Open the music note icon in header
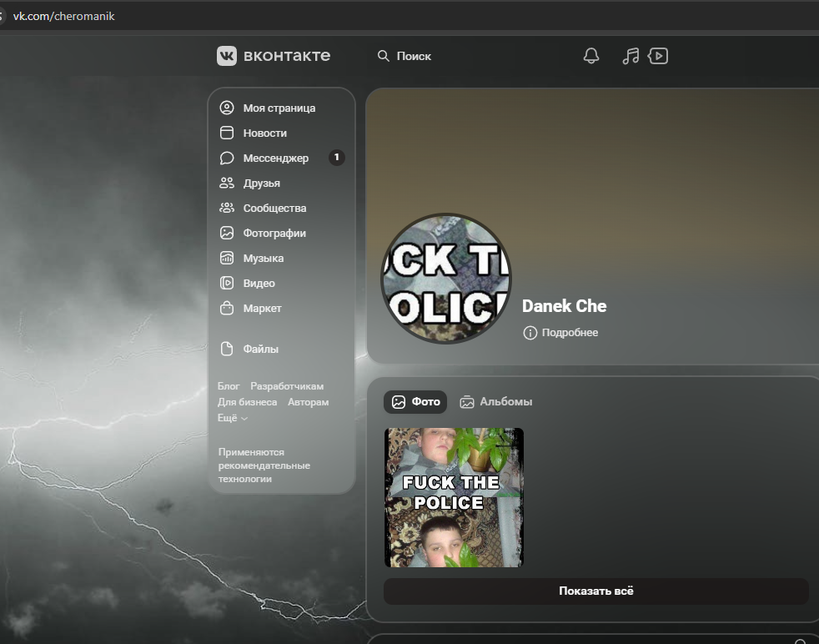Image resolution: width=819 pixels, height=644 pixels. coord(631,56)
